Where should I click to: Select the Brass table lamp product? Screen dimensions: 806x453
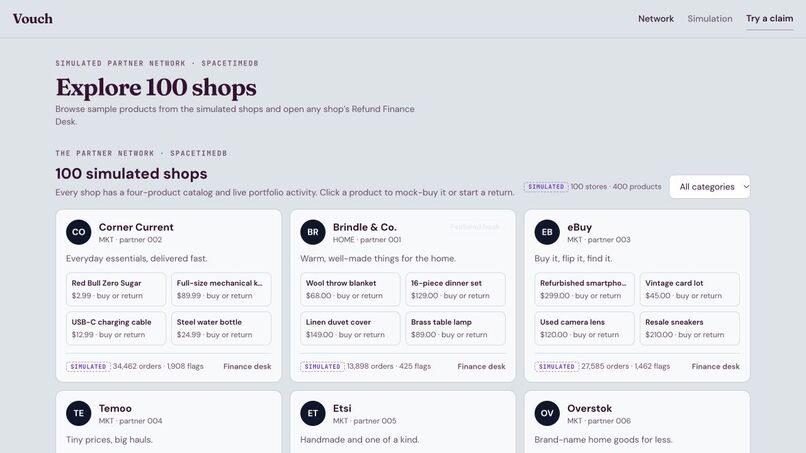point(455,328)
